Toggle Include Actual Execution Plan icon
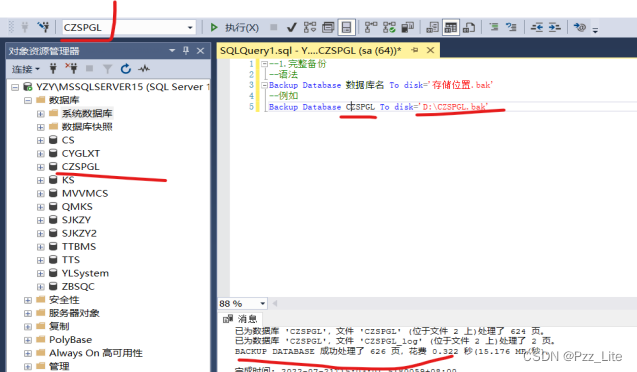Viewport: 637px width, 372px height. [x=370, y=28]
